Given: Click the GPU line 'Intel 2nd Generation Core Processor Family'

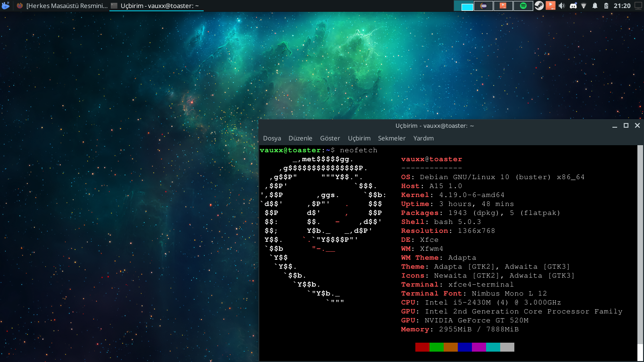Looking at the screenshot, I should click(524, 312).
